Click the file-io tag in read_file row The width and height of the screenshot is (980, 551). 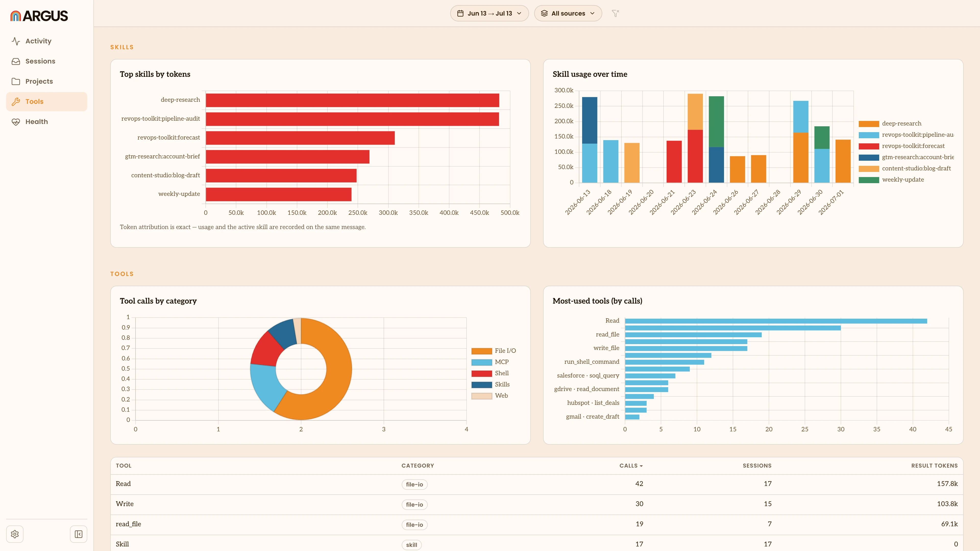414,525
